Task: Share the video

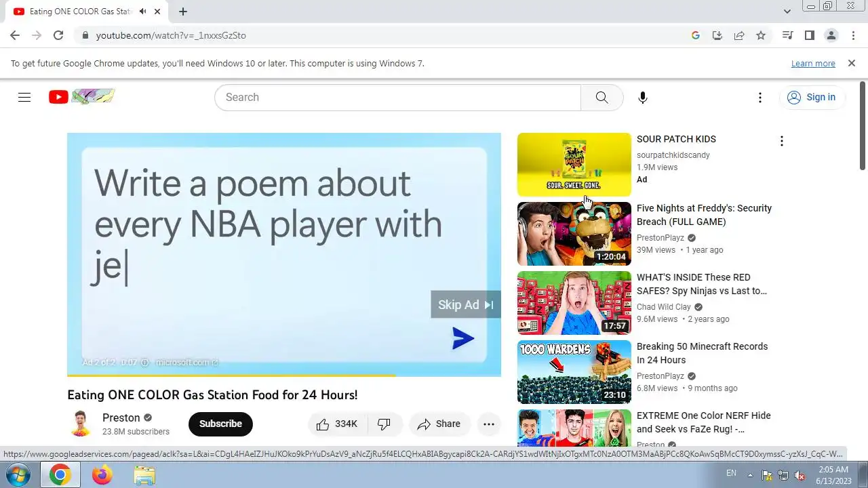Action: pyautogui.click(x=439, y=424)
